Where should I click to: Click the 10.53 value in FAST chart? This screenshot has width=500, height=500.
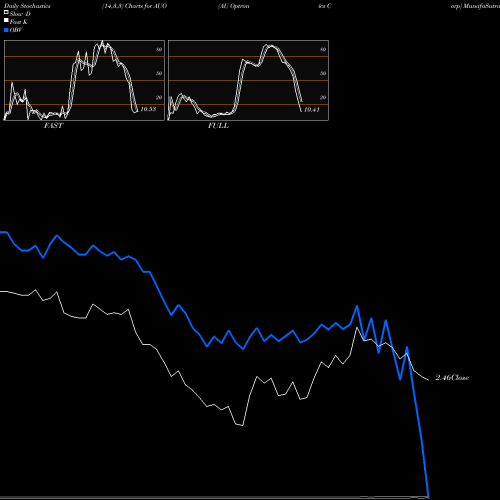coord(148,109)
